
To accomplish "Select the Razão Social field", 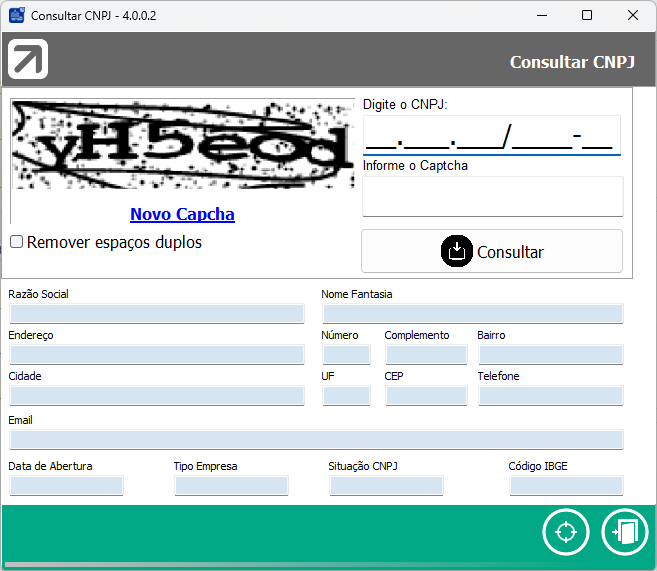I will (156, 314).
